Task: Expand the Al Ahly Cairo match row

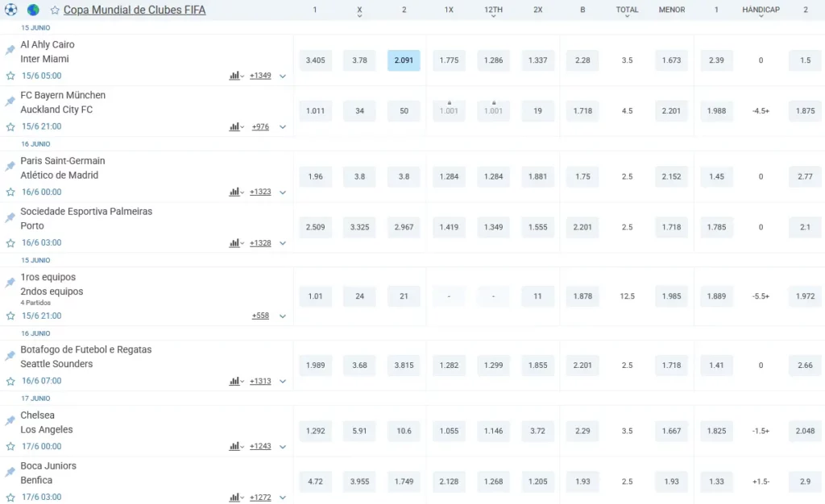Action: [283, 76]
